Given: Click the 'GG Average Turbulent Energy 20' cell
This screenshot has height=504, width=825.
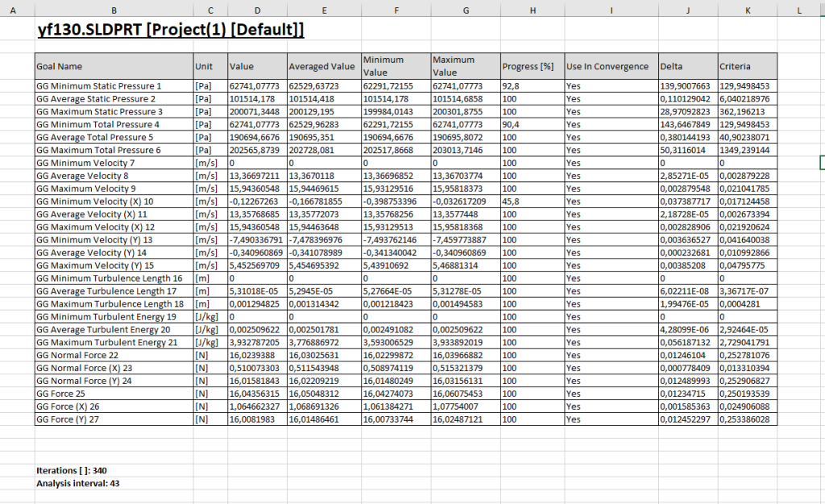Looking at the screenshot, I should (114, 329).
